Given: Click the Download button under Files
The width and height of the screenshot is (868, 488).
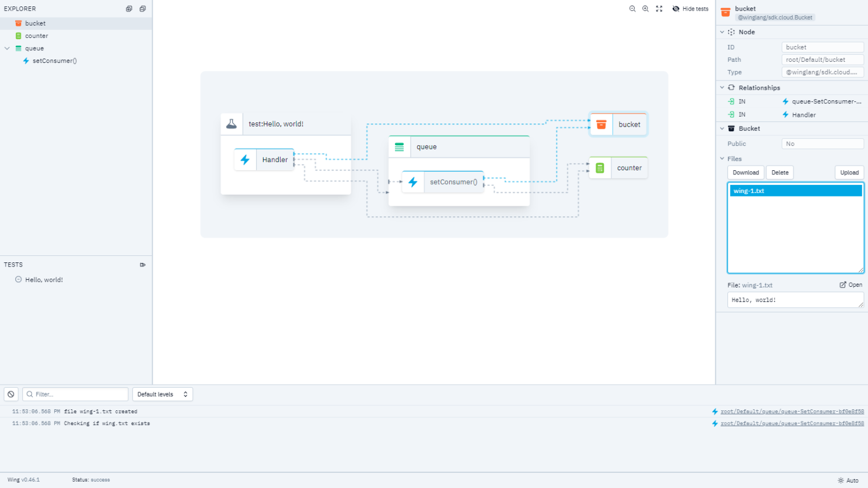Looking at the screenshot, I should coord(745,172).
